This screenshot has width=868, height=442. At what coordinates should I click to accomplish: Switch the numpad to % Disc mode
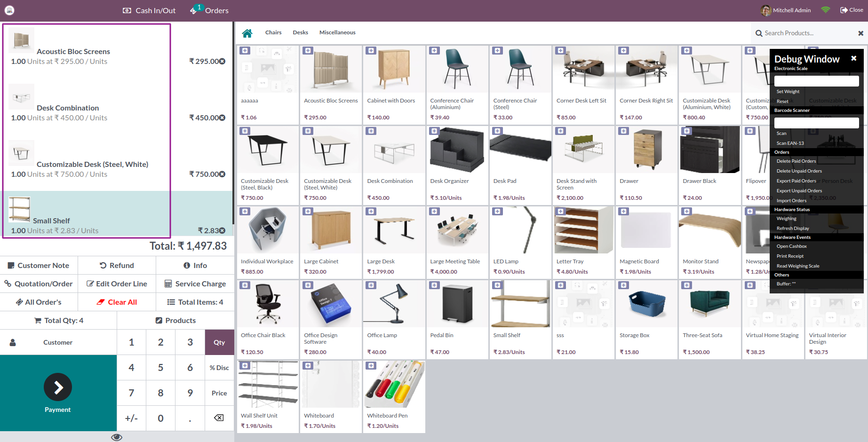coord(219,367)
